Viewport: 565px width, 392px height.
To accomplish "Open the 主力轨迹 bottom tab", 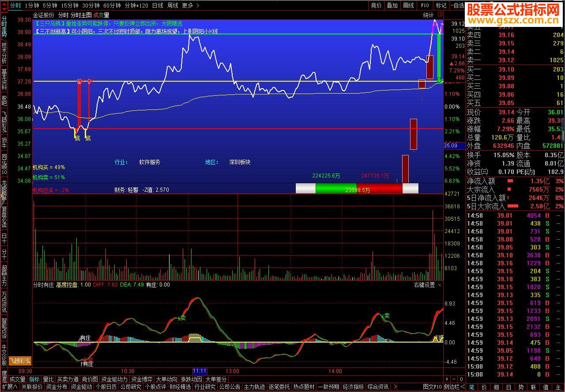I will pyautogui.click(x=254, y=387).
